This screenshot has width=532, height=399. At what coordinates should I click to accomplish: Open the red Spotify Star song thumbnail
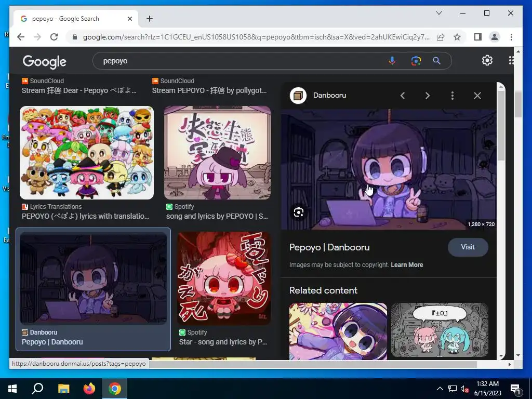[x=224, y=278]
